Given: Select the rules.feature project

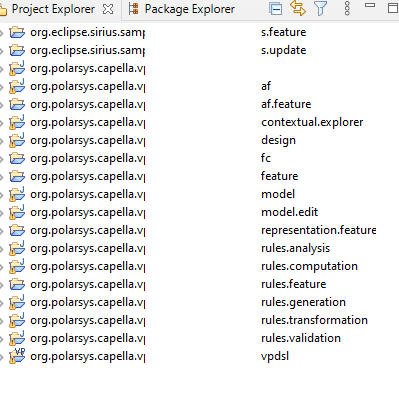Looking at the screenshot, I should [x=178, y=284].
